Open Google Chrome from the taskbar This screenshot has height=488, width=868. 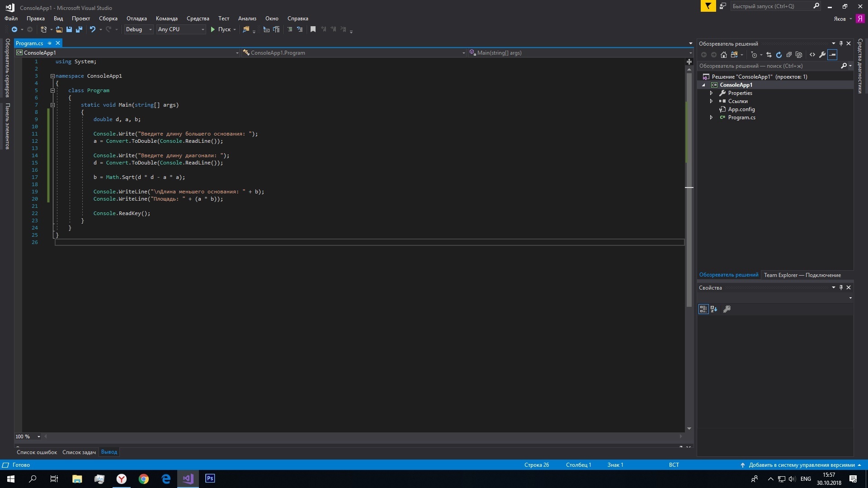pyautogui.click(x=144, y=479)
